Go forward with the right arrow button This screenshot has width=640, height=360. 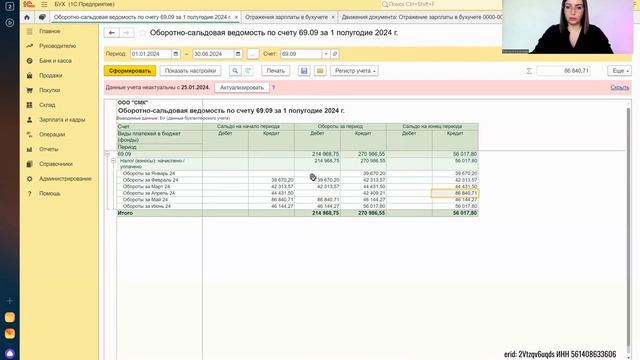pyautogui.click(x=127, y=33)
